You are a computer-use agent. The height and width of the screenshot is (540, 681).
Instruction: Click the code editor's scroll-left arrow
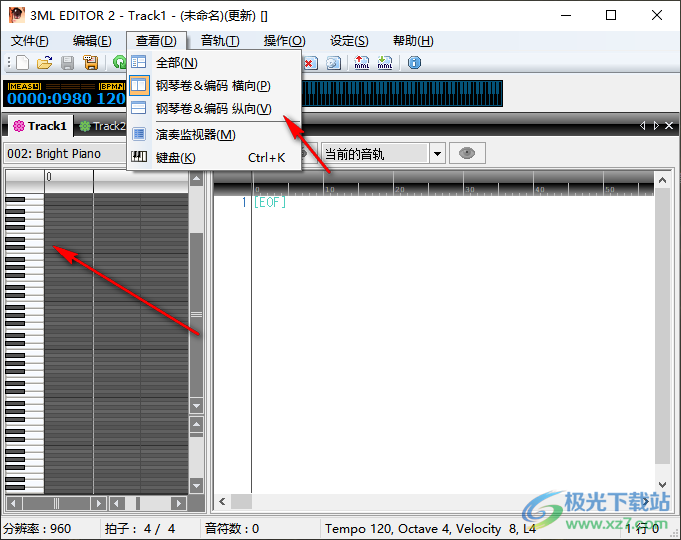(222, 501)
